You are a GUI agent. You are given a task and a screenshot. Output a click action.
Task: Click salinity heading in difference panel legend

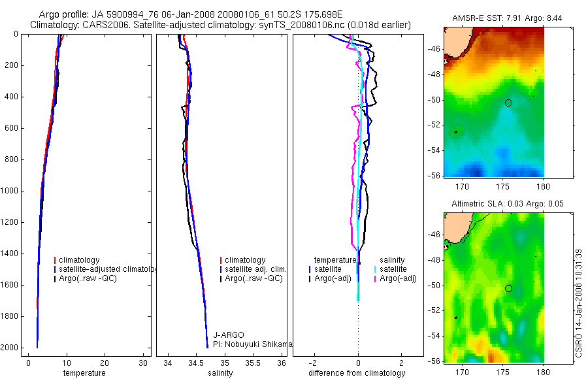point(392,260)
